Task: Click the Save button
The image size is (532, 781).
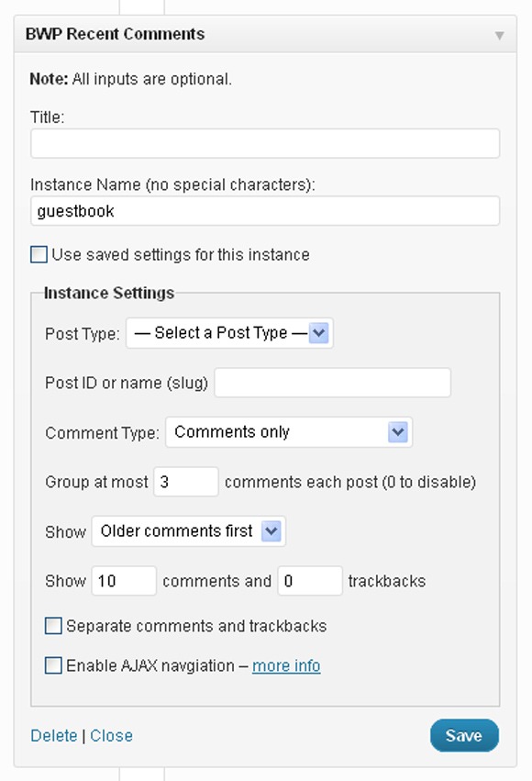Action: tap(464, 735)
